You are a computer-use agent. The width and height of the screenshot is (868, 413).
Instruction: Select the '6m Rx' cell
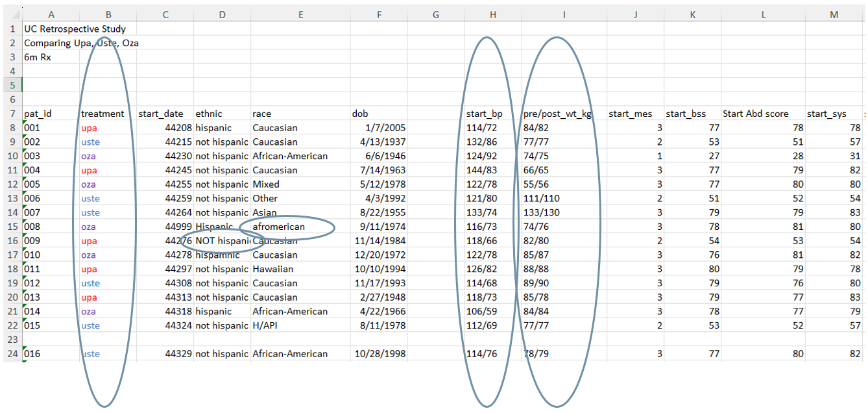38,57
